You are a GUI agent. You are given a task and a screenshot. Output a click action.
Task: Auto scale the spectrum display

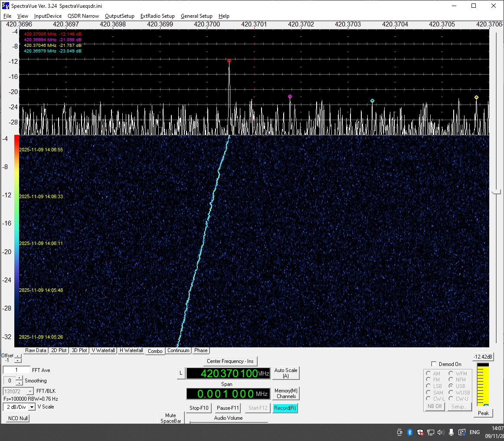click(x=286, y=372)
